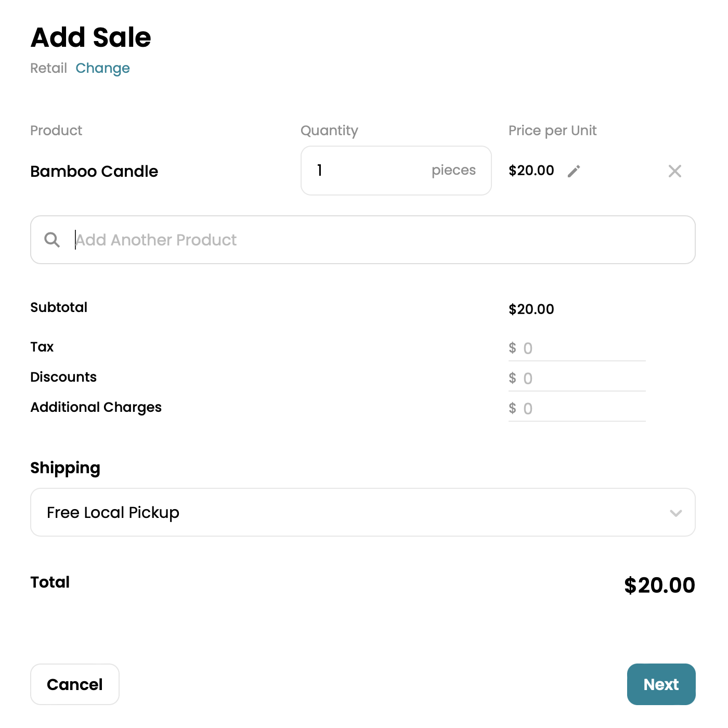This screenshot has width=728, height=728.
Task: Remove Bamboo Candle with the X icon
Action: [x=674, y=171]
